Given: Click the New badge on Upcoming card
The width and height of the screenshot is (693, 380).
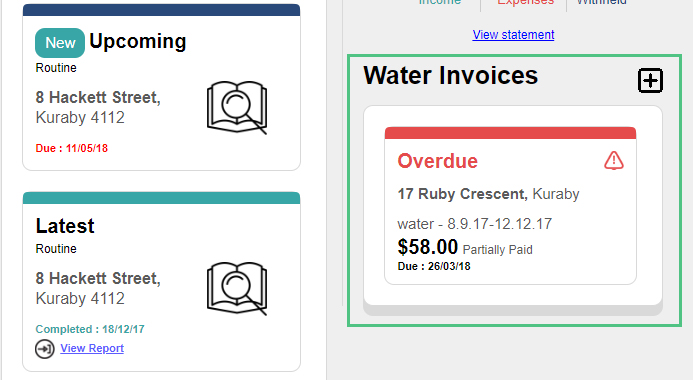Looking at the screenshot, I should (60, 43).
